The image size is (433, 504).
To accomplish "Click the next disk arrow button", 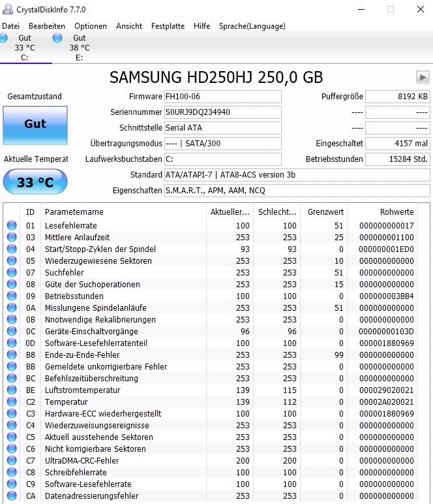I will 423,77.
